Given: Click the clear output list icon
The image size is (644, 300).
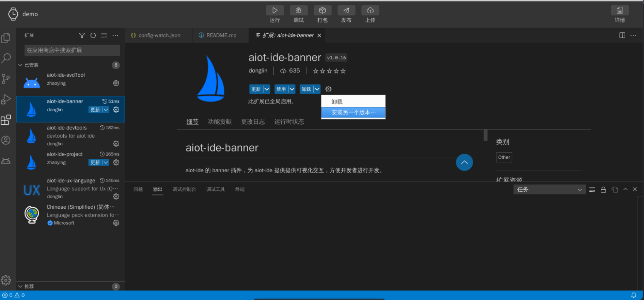Looking at the screenshot, I should click(592, 190).
